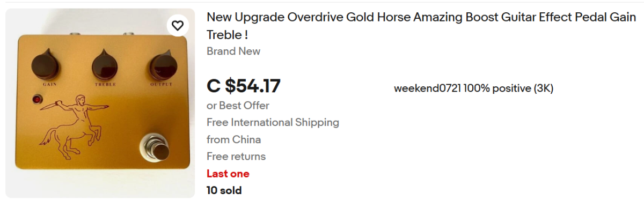Add the pedal to watchlist with heart icon
This screenshot has height=200, width=644.
pyautogui.click(x=178, y=25)
